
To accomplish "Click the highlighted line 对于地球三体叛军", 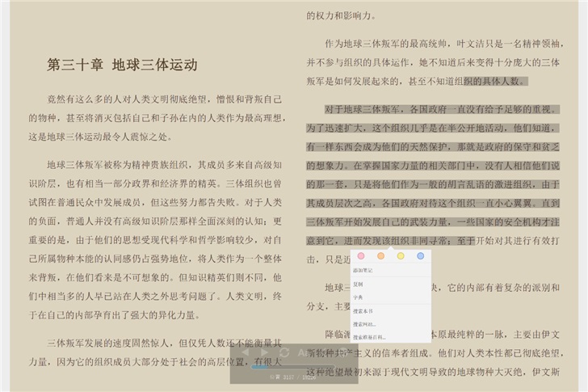I will (442, 109).
